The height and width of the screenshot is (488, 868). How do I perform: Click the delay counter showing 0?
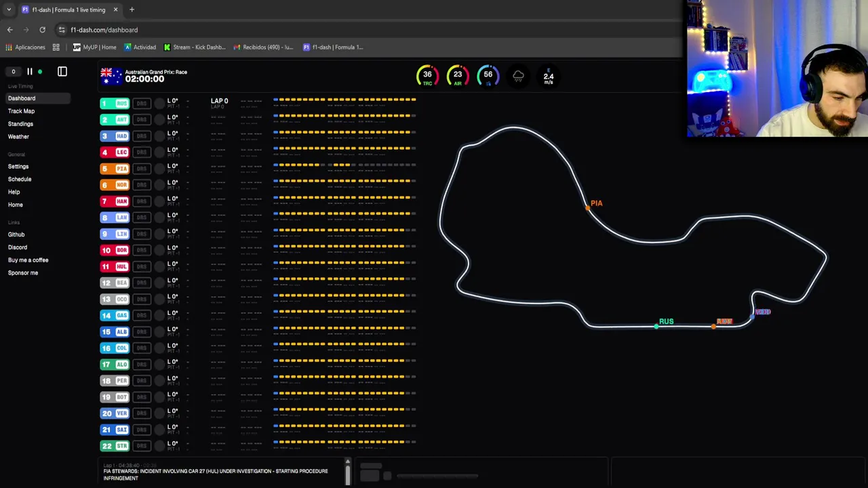(x=13, y=71)
